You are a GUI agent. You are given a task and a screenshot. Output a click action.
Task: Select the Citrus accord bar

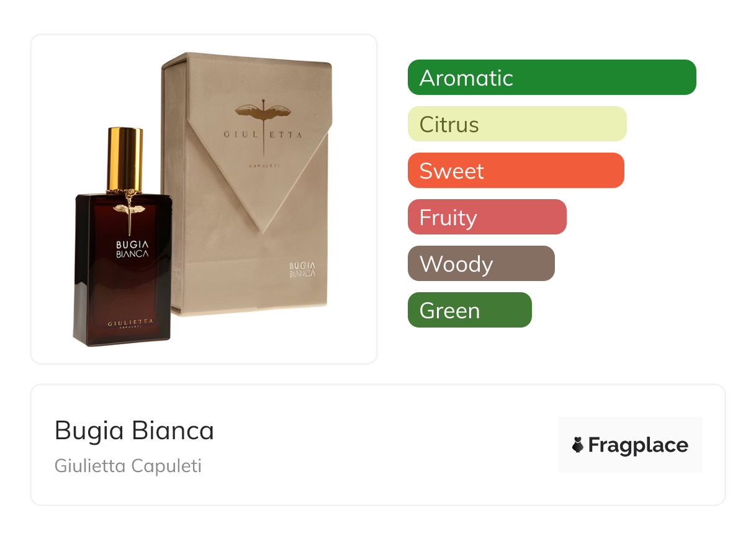[517, 124]
